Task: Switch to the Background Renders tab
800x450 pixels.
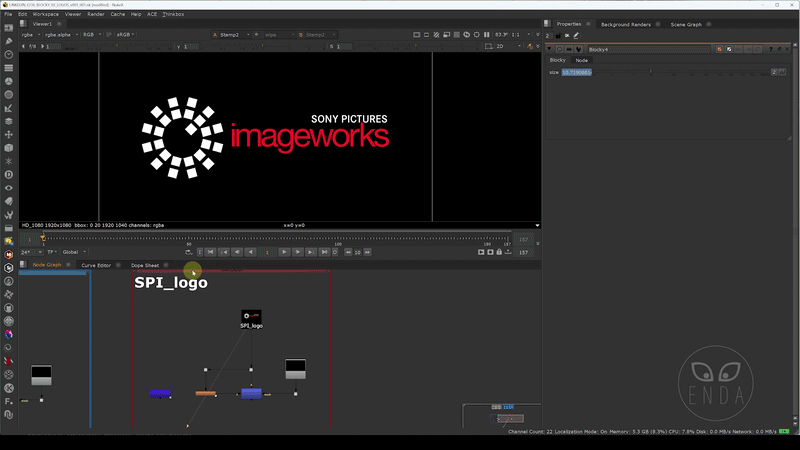Action: (x=626, y=24)
